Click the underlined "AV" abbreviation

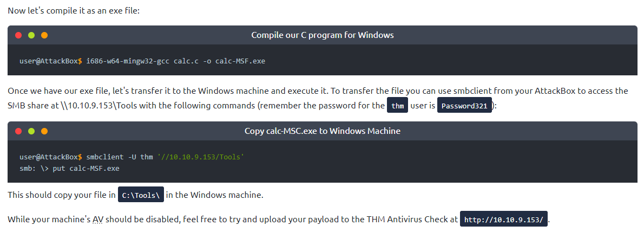coord(97,220)
